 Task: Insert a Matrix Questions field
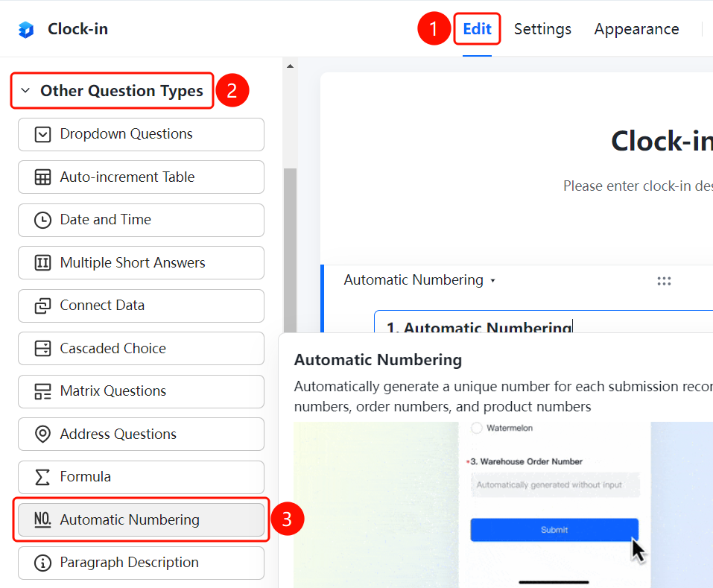click(x=141, y=391)
